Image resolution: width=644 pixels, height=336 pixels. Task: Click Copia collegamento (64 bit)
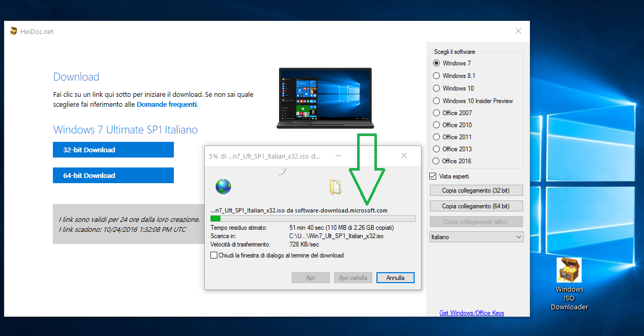[x=476, y=206]
